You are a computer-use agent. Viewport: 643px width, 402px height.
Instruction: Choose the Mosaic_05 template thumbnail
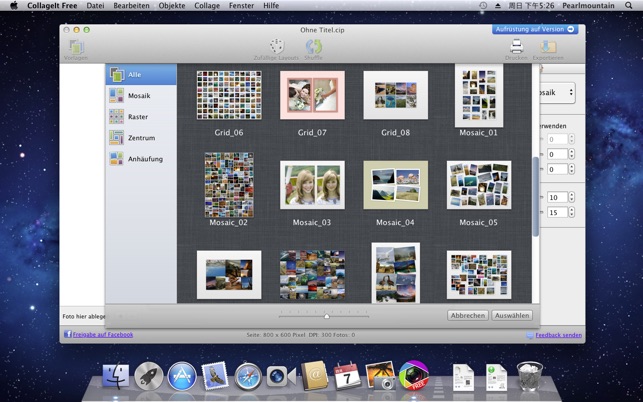479,185
